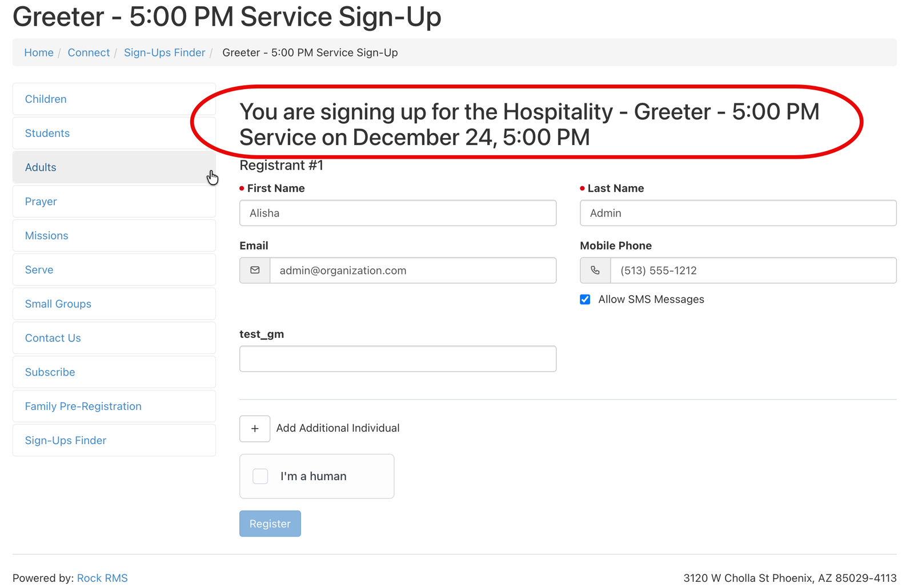Click Home in the breadcrumb

[x=39, y=53]
